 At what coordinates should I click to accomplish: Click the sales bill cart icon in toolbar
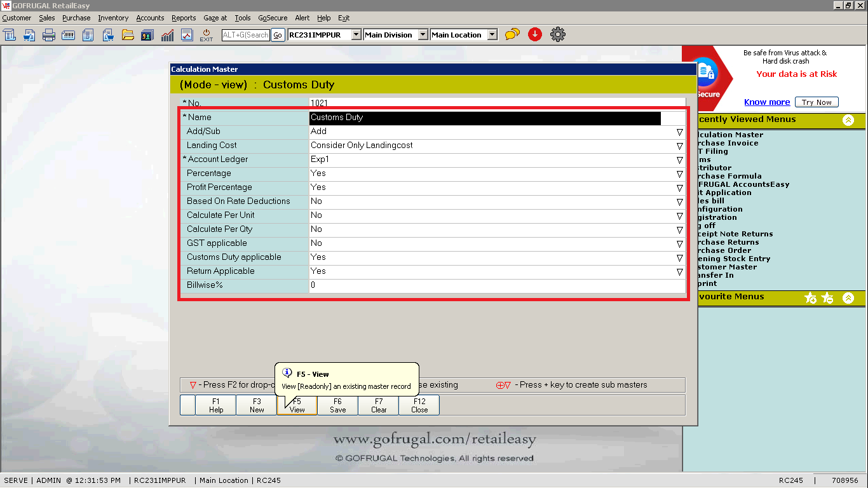29,35
